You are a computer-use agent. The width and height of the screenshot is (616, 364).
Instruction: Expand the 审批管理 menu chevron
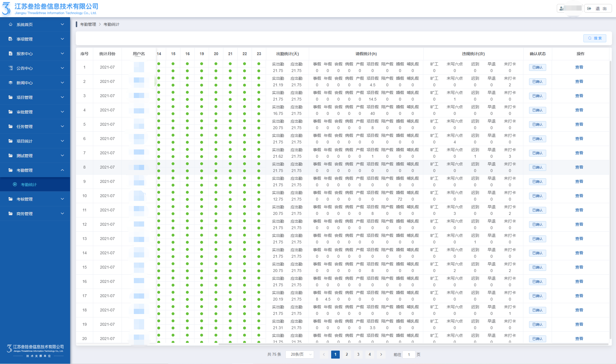point(62,112)
